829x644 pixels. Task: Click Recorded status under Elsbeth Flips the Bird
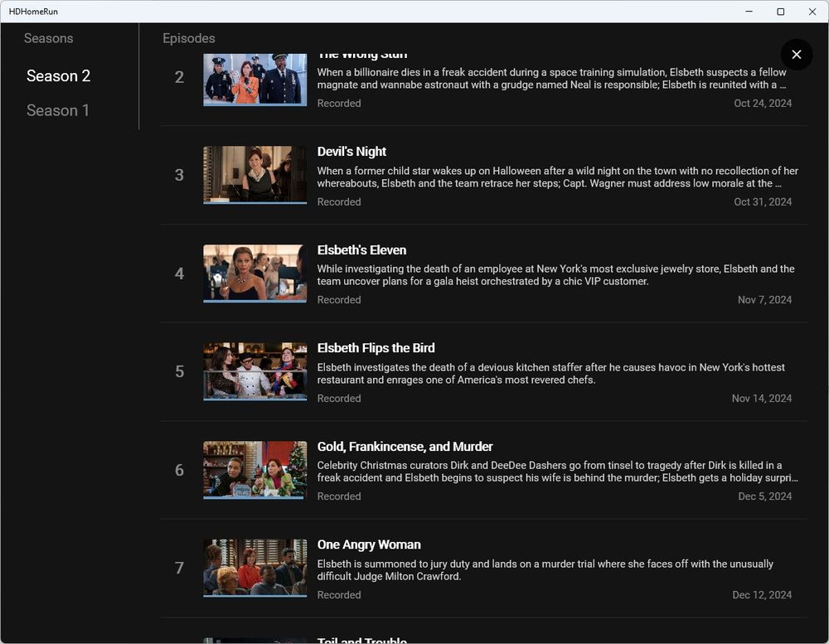(x=339, y=398)
